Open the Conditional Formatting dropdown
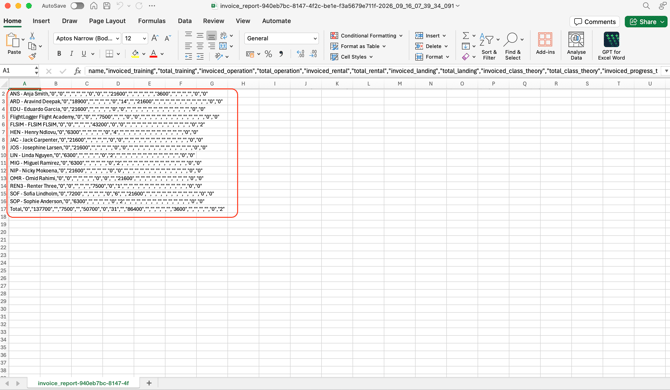Viewport: 670px width, 390px height. (367, 35)
